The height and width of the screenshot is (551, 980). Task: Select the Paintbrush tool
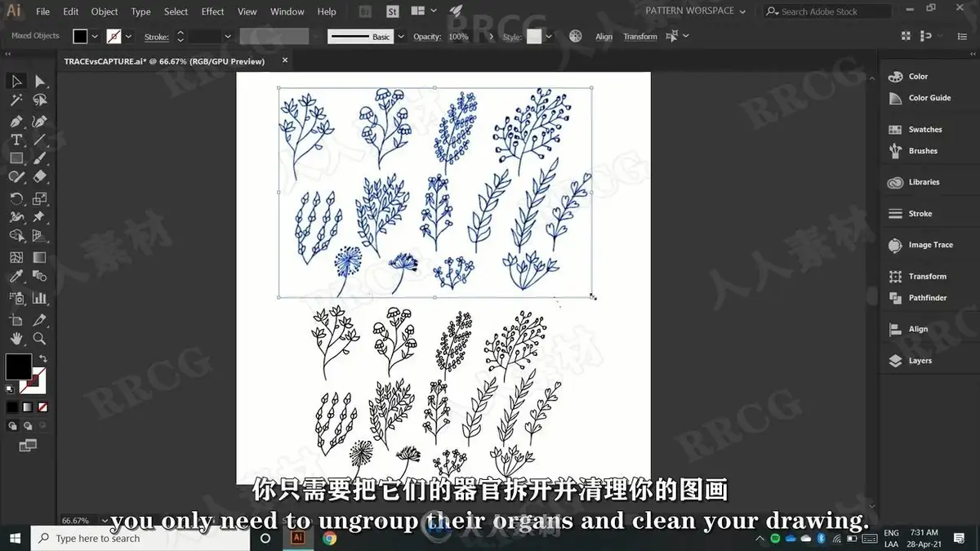coord(39,158)
